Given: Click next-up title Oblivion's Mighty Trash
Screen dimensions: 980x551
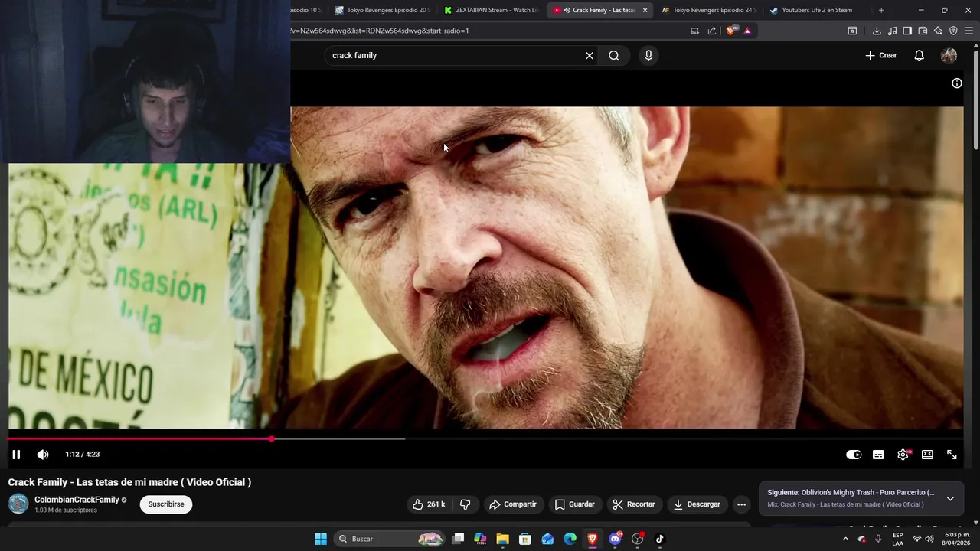Looking at the screenshot, I should click(x=868, y=493).
